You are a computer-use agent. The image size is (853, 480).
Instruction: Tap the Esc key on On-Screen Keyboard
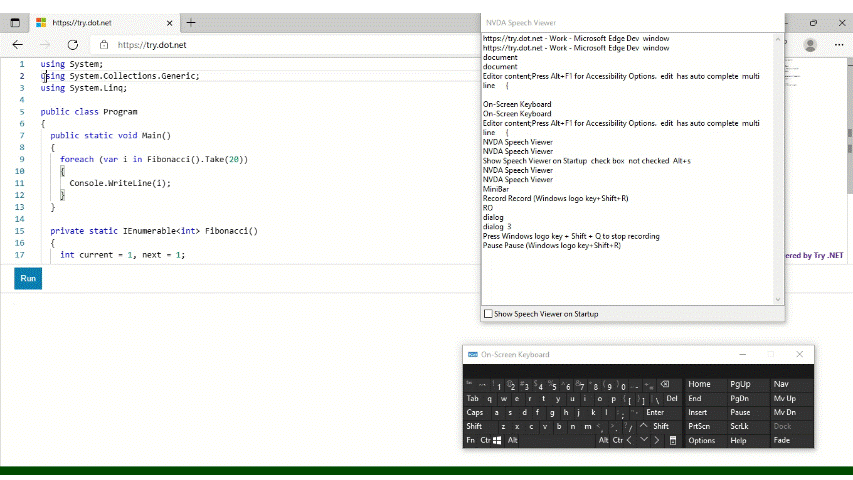click(471, 385)
